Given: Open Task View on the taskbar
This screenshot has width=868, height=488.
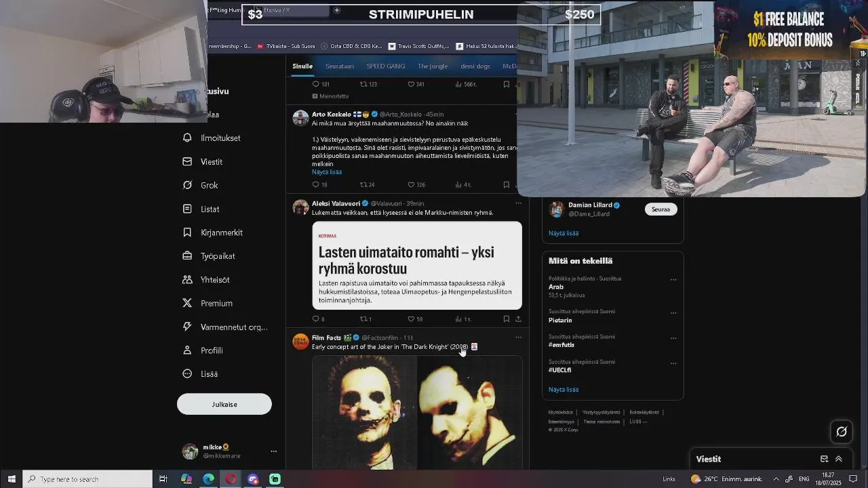Looking at the screenshot, I should [163, 479].
